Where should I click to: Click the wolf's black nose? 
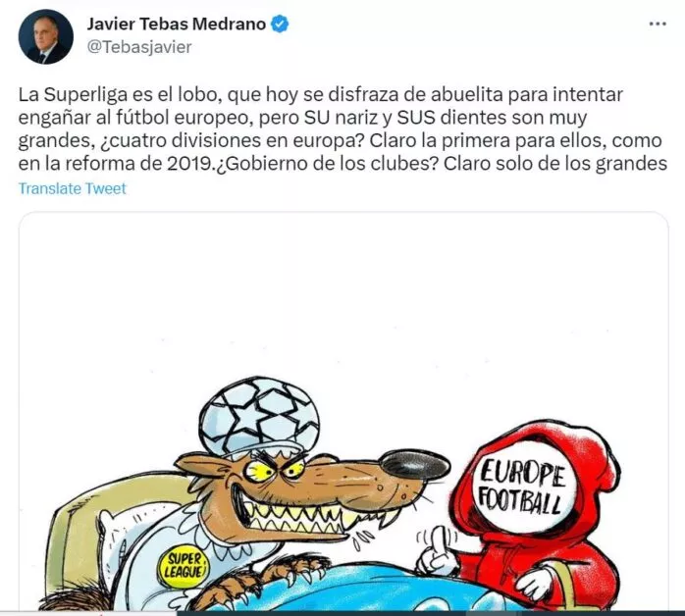click(414, 464)
